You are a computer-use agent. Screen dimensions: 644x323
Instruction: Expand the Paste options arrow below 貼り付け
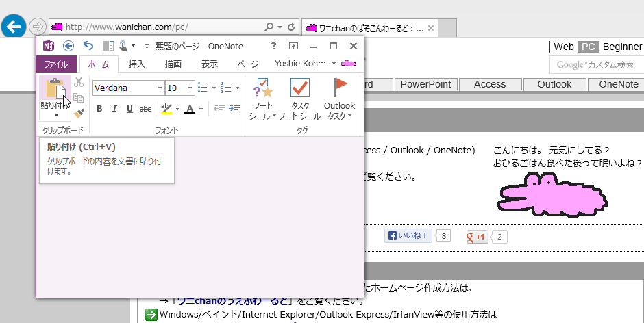[56, 116]
